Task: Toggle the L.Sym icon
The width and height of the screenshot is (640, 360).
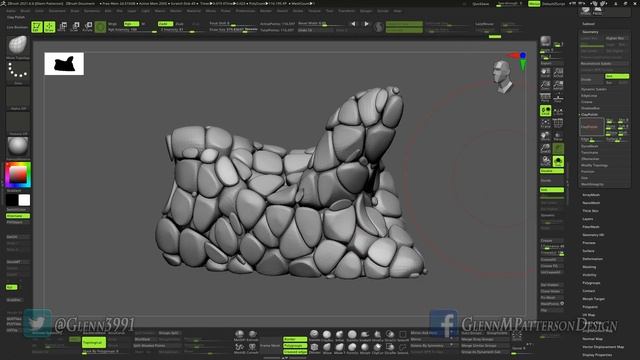Action: point(558,111)
